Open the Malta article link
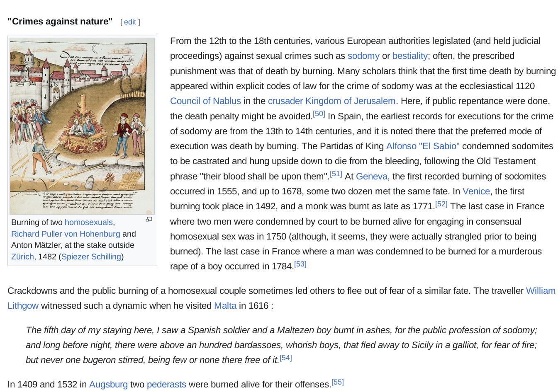The width and height of the screenshot is (558, 392). [x=225, y=306]
